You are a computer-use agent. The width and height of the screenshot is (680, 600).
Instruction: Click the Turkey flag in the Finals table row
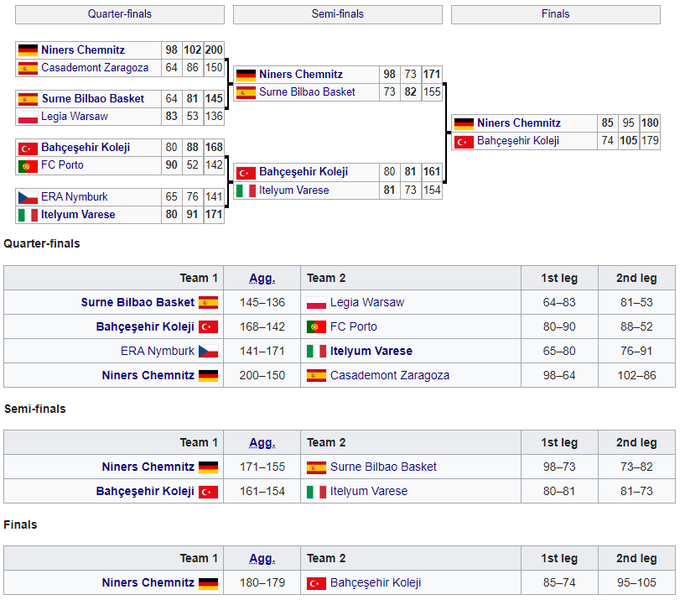[316, 583]
